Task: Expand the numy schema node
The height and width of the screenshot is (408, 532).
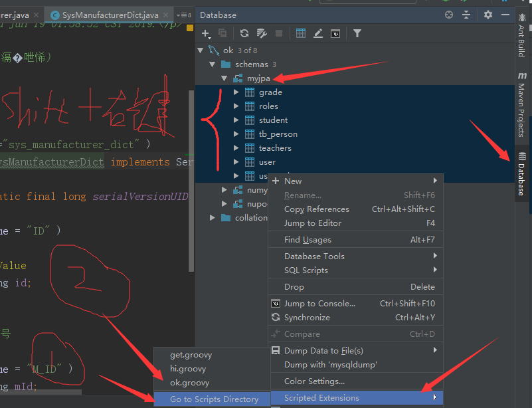Action: point(224,190)
